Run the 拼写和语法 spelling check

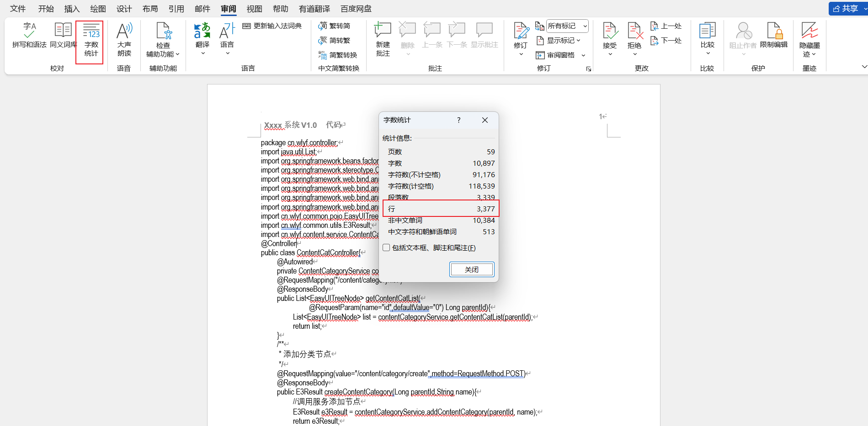[x=29, y=35]
